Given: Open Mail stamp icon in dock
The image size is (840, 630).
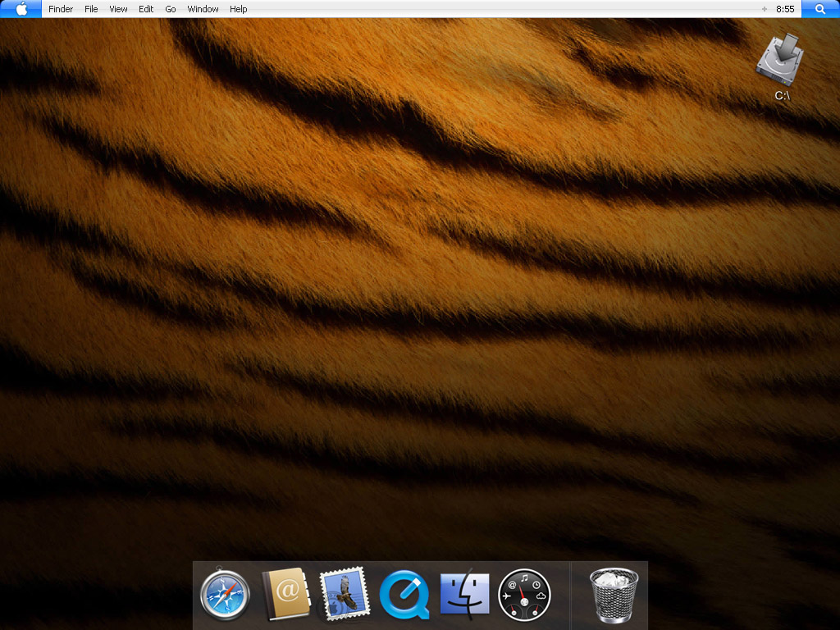Looking at the screenshot, I should [345, 594].
